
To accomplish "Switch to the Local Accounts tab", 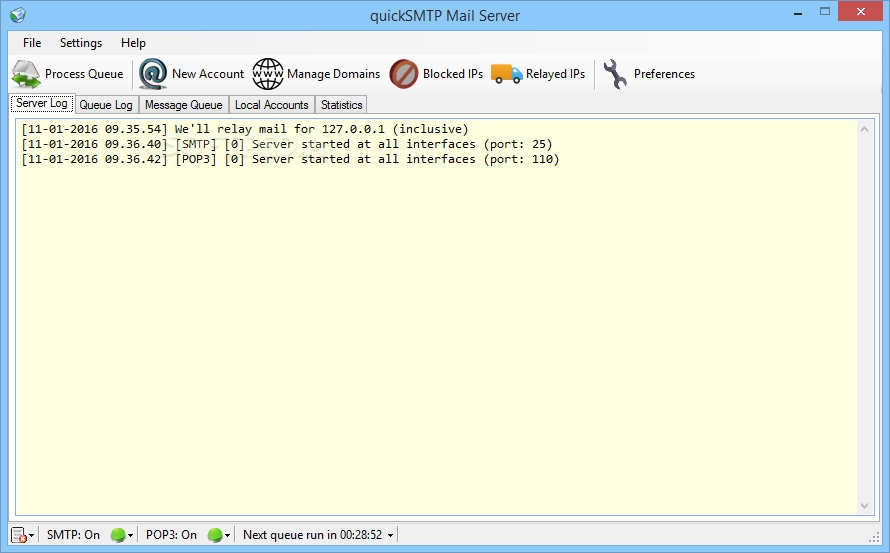I will pos(271,105).
